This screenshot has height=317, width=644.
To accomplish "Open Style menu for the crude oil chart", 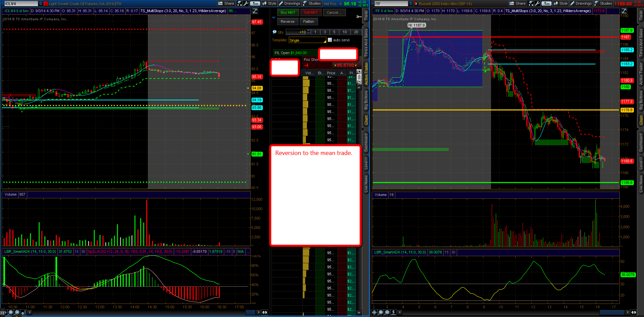I will 269,3.
